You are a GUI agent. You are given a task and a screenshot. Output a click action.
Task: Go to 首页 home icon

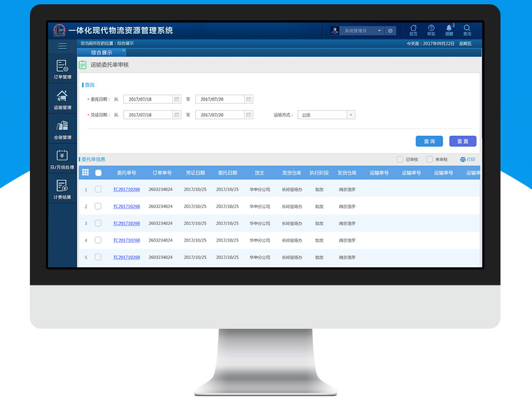(x=413, y=30)
